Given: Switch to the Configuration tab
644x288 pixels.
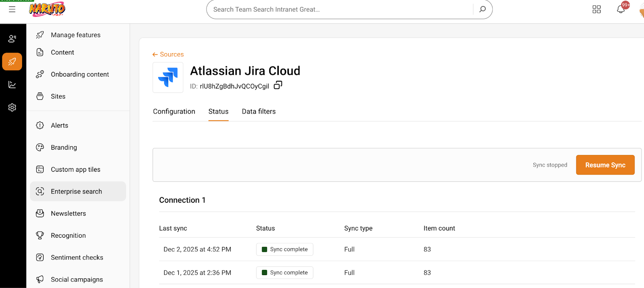Looking at the screenshot, I should click(x=174, y=111).
